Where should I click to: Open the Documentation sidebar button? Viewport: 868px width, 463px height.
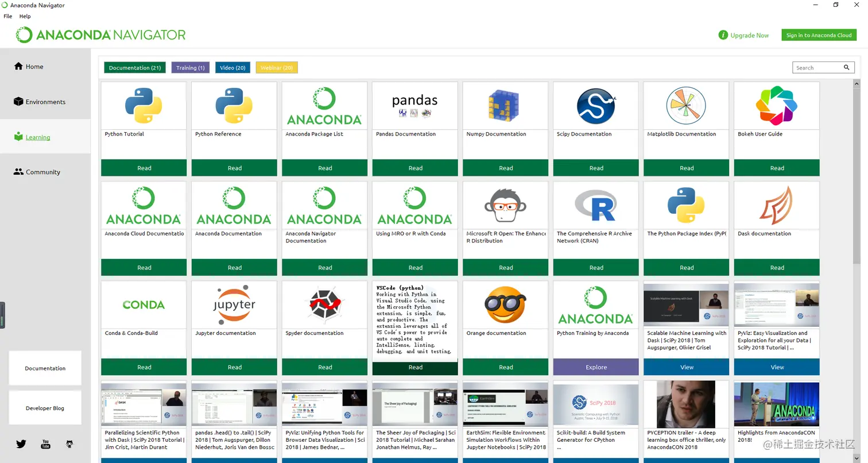pos(45,368)
